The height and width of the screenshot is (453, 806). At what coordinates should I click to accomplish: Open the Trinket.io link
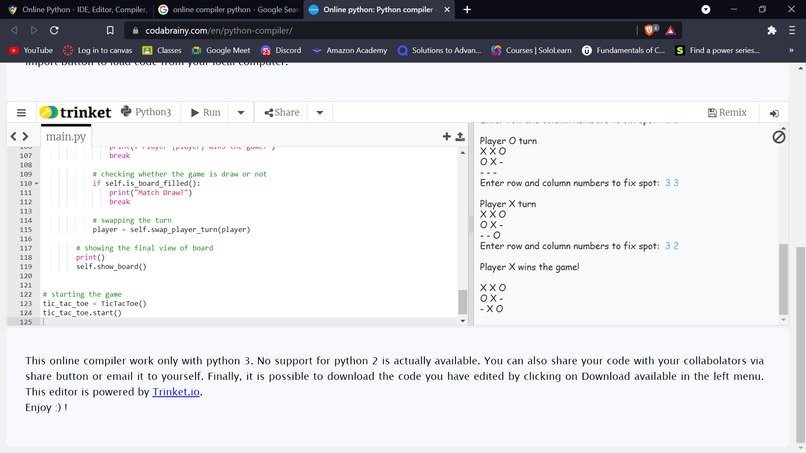[x=176, y=392]
